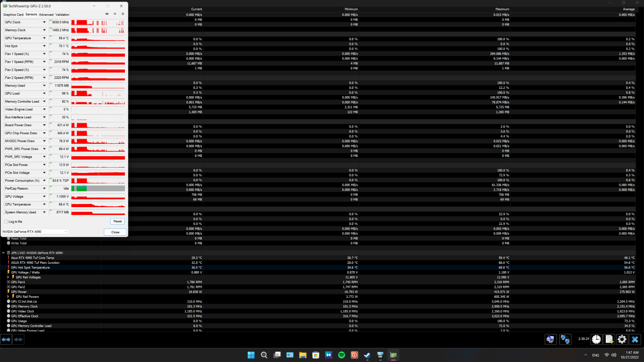Click the Current column header in HWiNFO
Viewport: 644px width, 362px height.
[197, 9]
